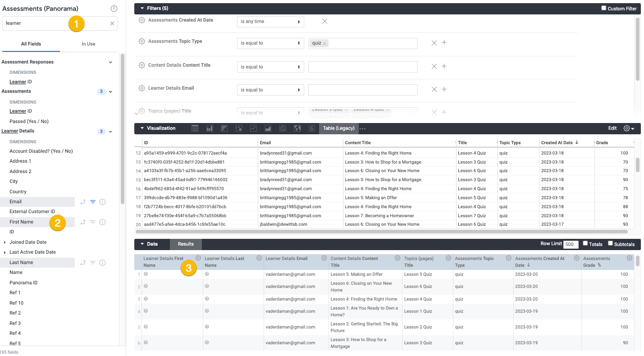Click the Edit visualization button
Screen dimensions: 644x356
click(612, 128)
